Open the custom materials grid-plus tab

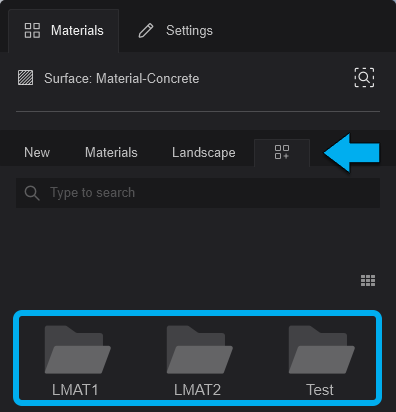282,152
